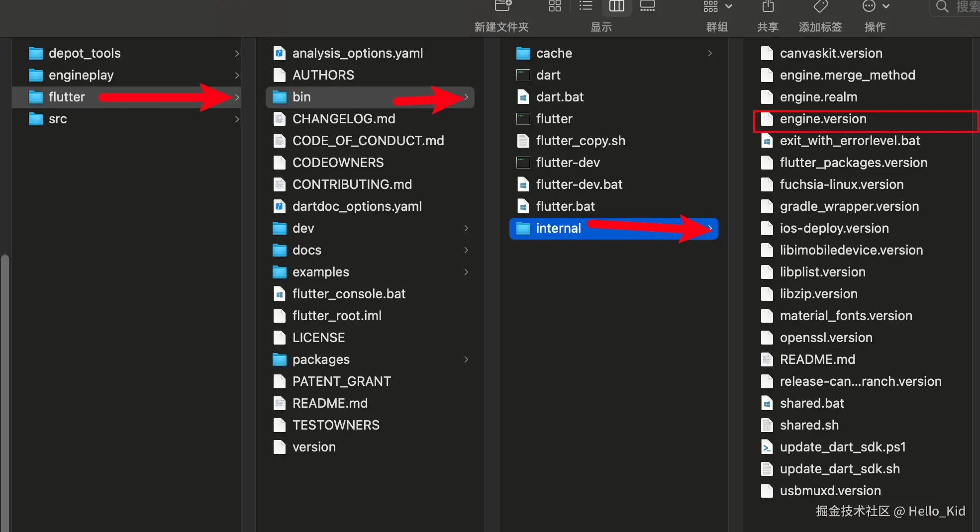Switch to icon grid view

click(555, 6)
